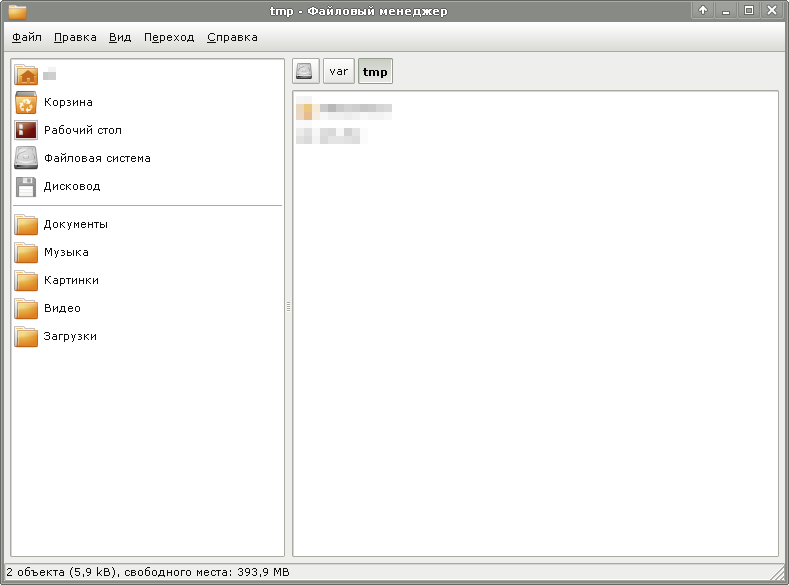Open the Документы folder icon
The image size is (789, 585).
tap(27, 224)
